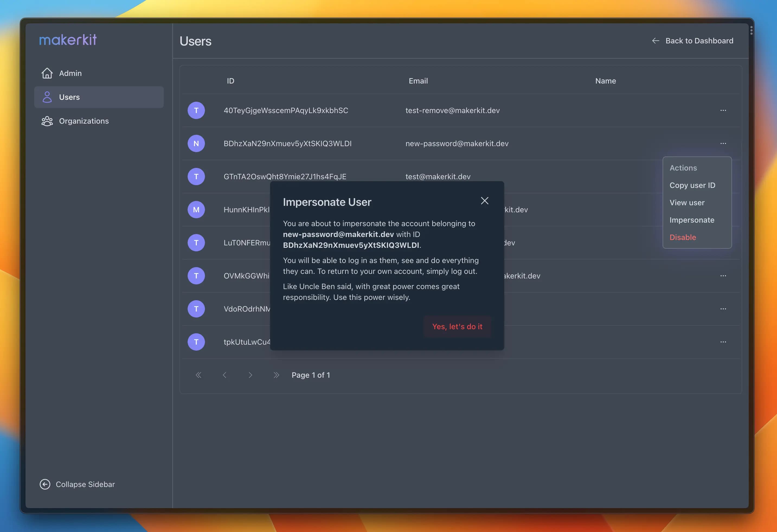Click the ID column header to sort
This screenshot has width=777, height=532.
pyautogui.click(x=230, y=80)
